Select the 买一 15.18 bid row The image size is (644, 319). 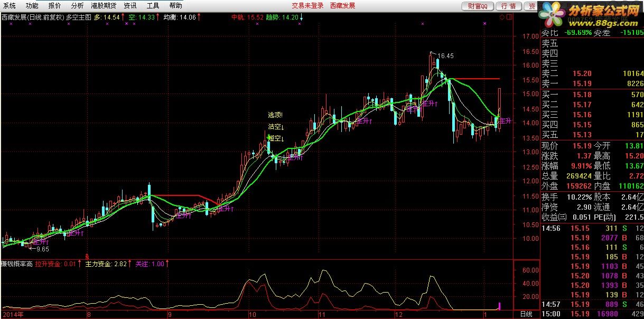pyautogui.click(x=592, y=95)
